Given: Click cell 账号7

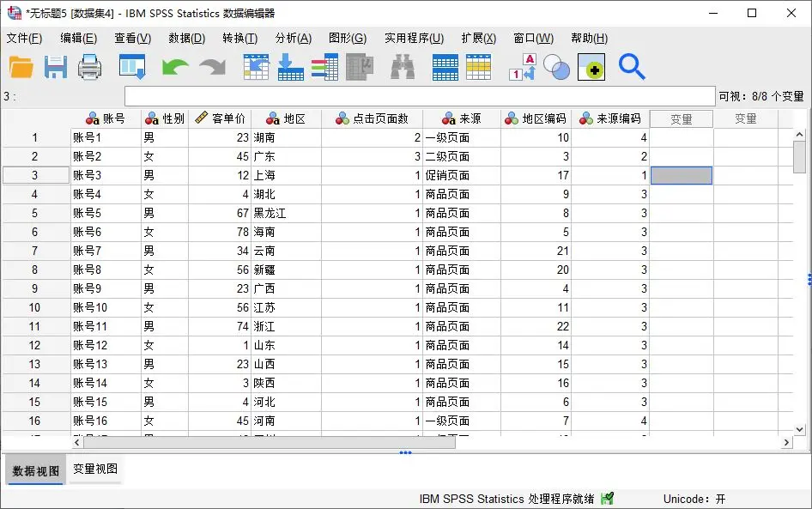Looking at the screenshot, I should 106,251.
